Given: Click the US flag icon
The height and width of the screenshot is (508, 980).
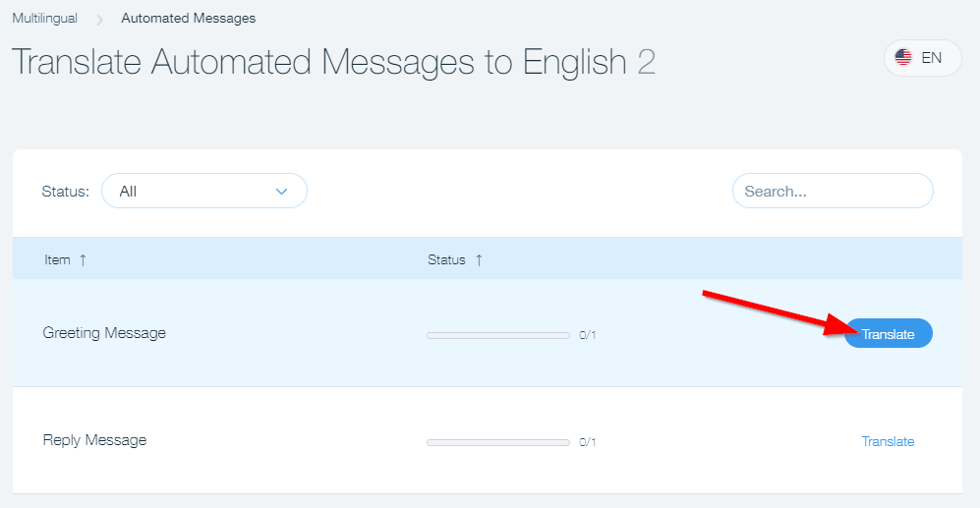Looking at the screenshot, I should 903,58.
